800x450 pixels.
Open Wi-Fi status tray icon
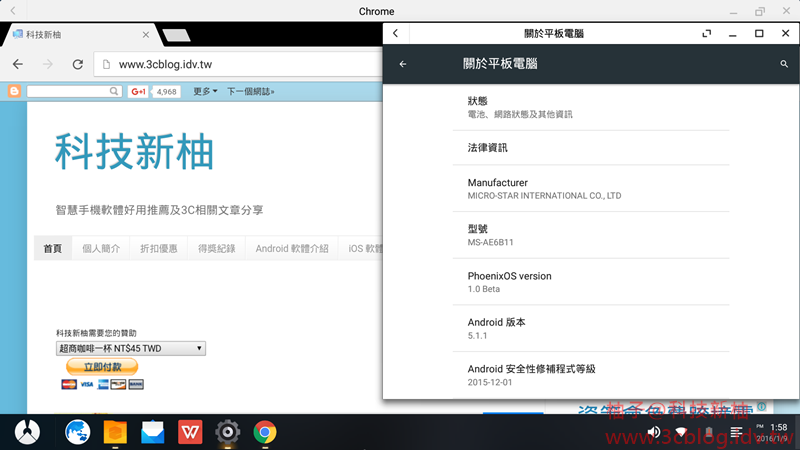tap(681, 433)
